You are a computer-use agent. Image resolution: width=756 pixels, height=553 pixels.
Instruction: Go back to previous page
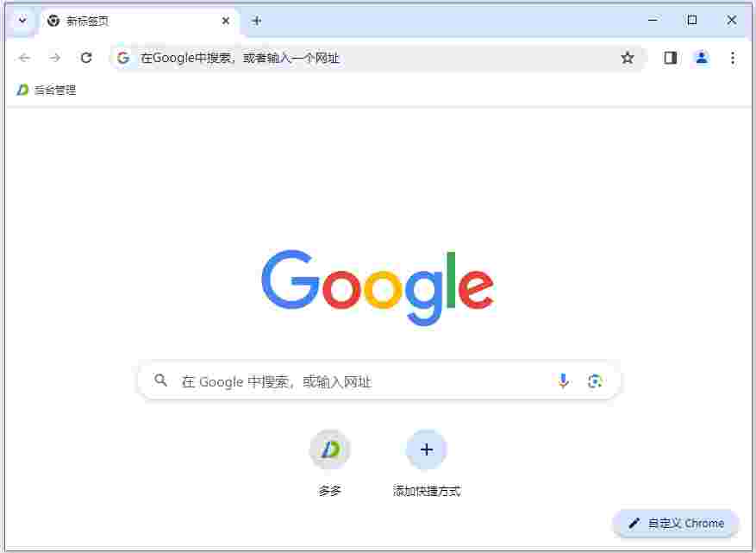click(x=24, y=58)
